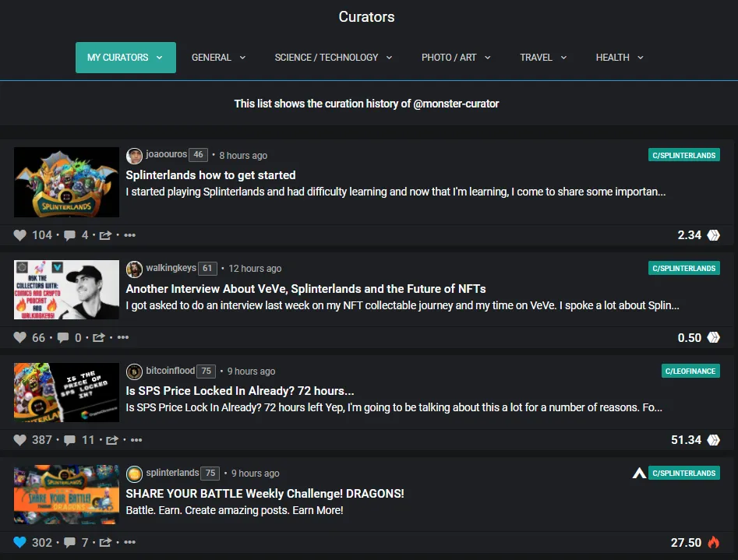Open bitcoinflood username link

click(x=171, y=371)
